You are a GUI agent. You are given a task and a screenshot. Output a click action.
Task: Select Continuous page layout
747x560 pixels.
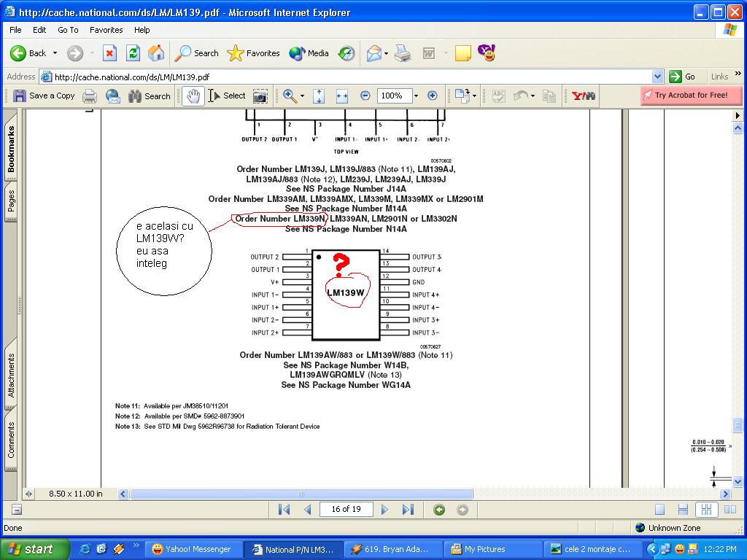(x=683, y=510)
